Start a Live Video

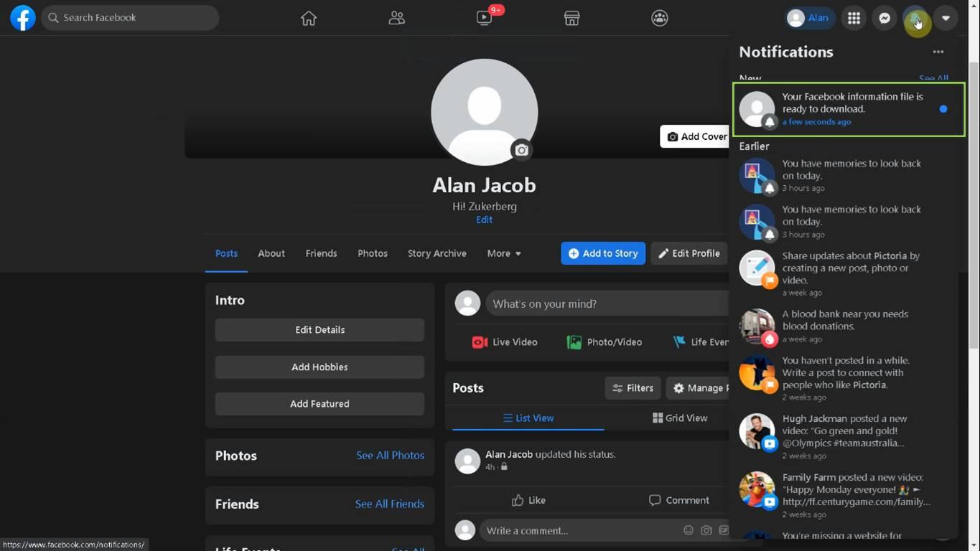click(x=505, y=342)
